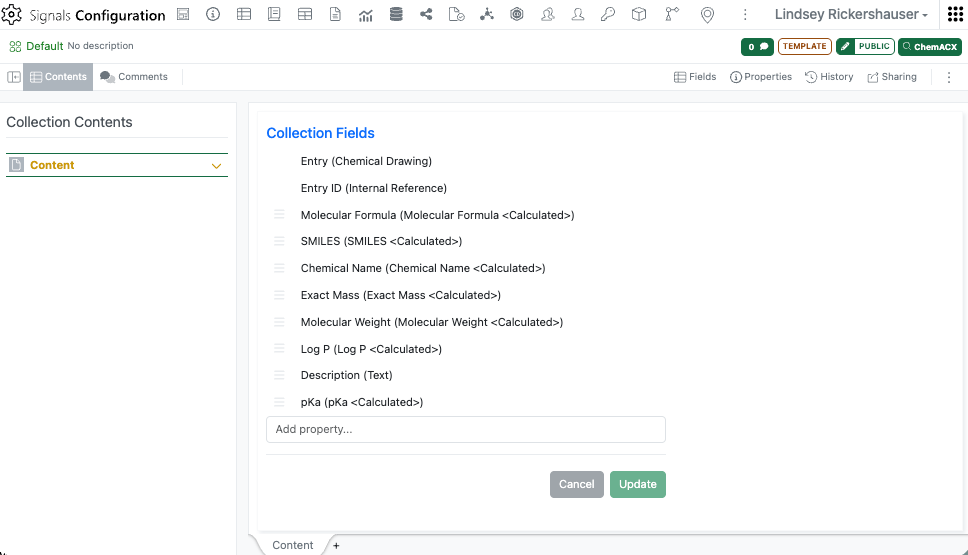The height and width of the screenshot is (555, 968).
Task: Open the form layout icon after Configuration title
Action: [x=183, y=14]
